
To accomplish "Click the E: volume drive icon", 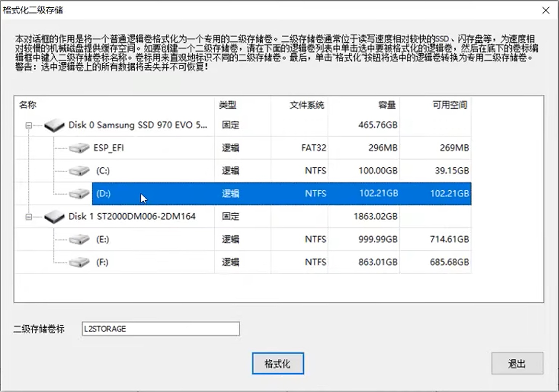I will pyautogui.click(x=79, y=240).
